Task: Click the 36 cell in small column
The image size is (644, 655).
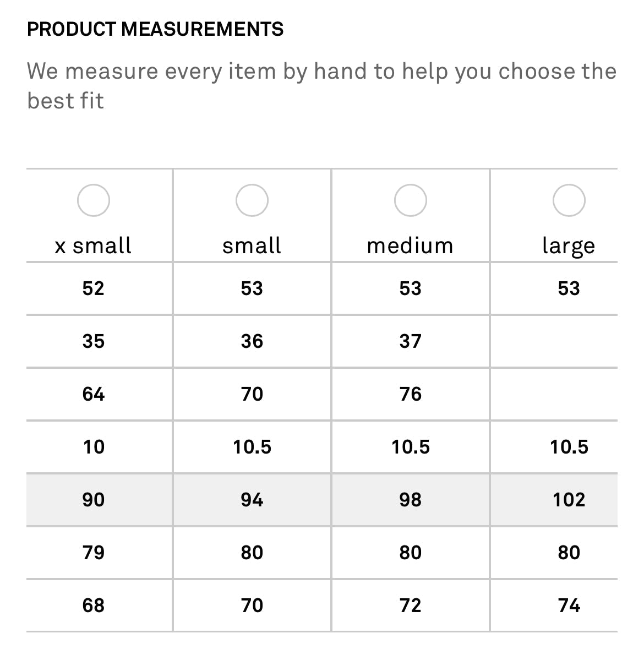Action: [x=252, y=341]
